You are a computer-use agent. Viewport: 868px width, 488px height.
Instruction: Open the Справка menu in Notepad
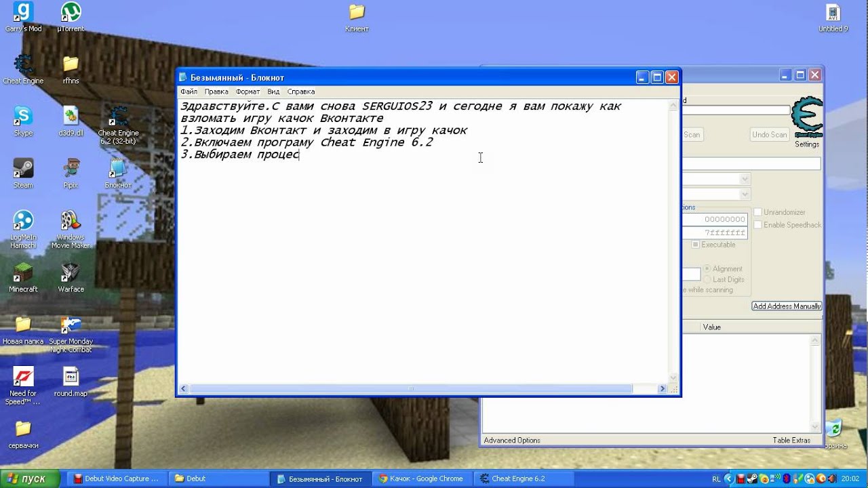point(301,91)
